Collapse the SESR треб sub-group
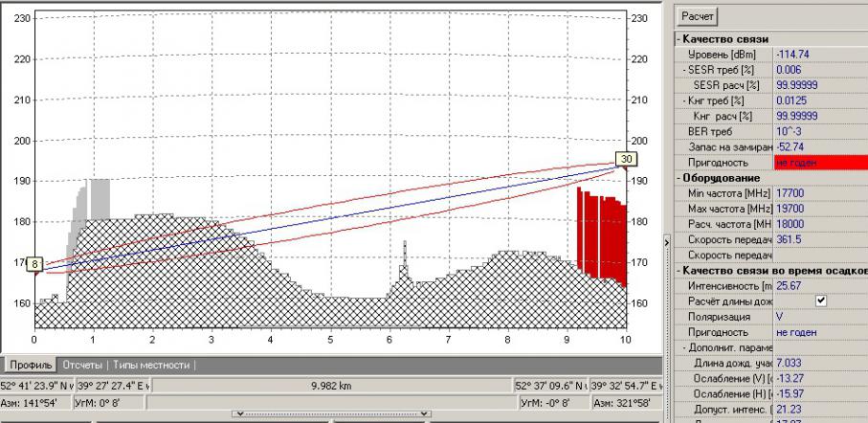The width and height of the screenshot is (868, 423). tap(685, 70)
